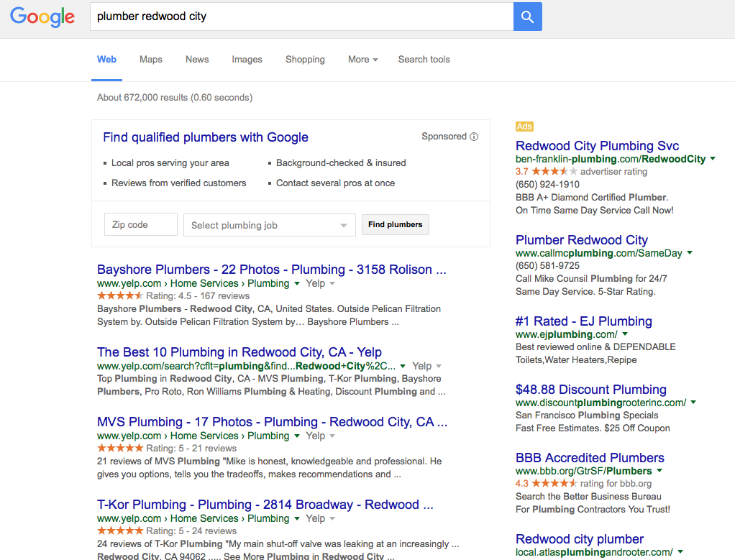
Task: Open the BBB Accredited Plumbers ad
Action: tap(590, 458)
